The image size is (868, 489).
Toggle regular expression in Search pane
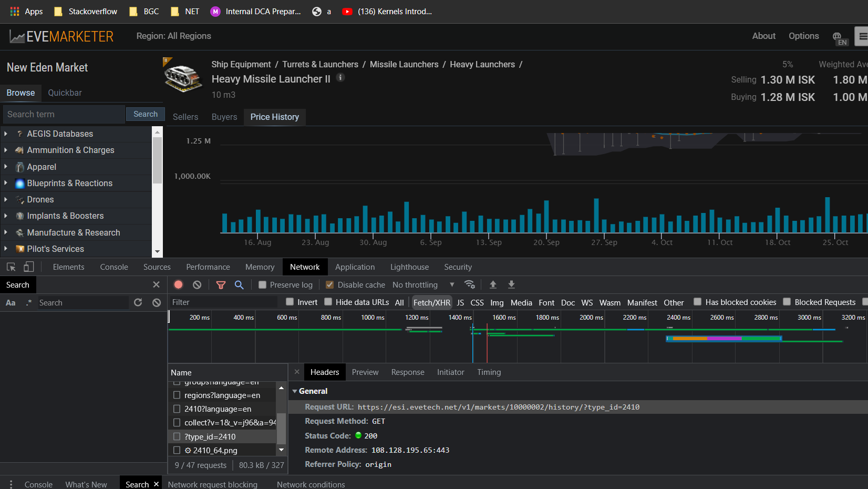pyautogui.click(x=28, y=303)
